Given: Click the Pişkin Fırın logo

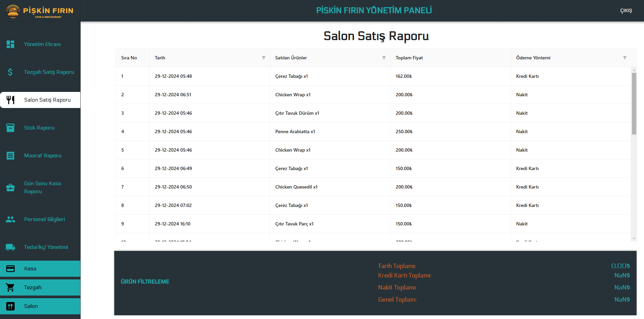Looking at the screenshot, I should click(x=40, y=11).
